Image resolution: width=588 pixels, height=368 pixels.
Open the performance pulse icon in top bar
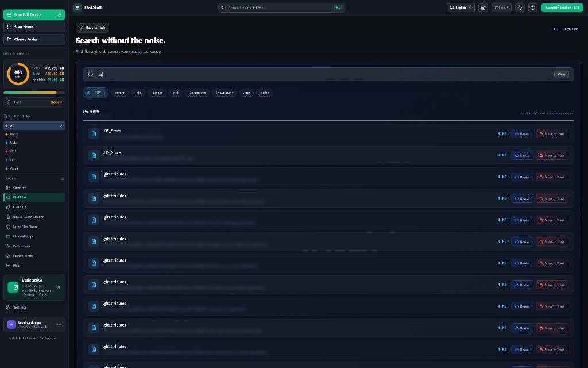point(520,7)
